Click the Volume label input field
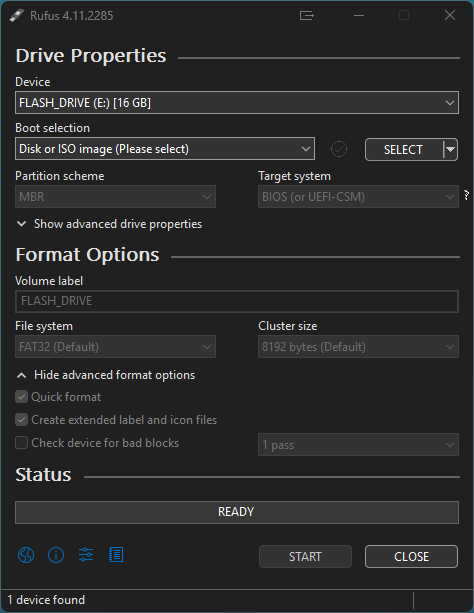This screenshot has width=474, height=613. 237,301
